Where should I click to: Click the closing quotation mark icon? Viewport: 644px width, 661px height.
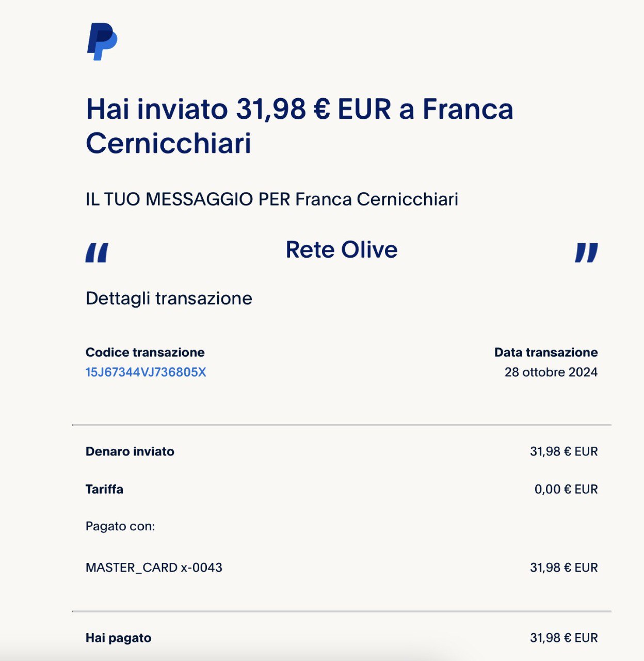586,253
